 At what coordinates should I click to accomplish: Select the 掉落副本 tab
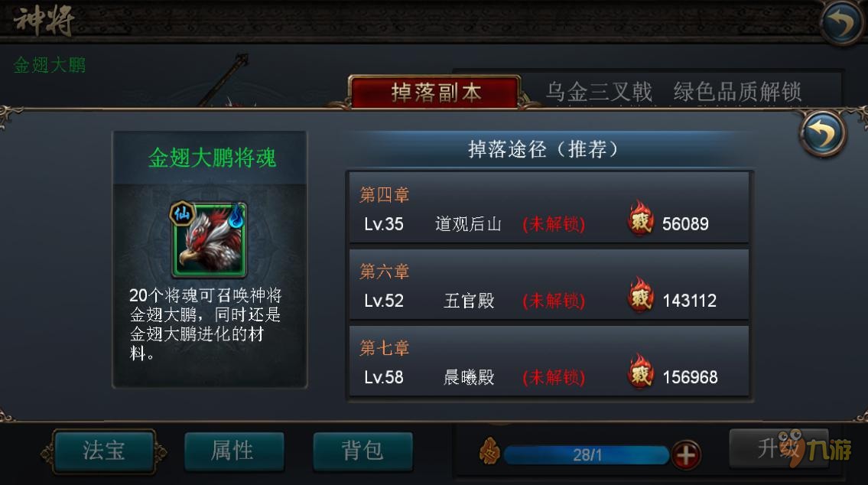coord(436,92)
